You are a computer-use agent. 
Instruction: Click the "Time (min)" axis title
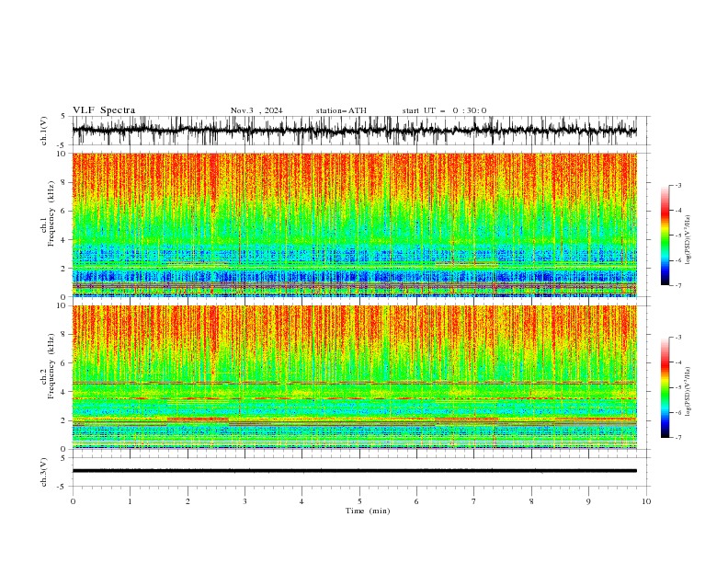click(x=368, y=511)
